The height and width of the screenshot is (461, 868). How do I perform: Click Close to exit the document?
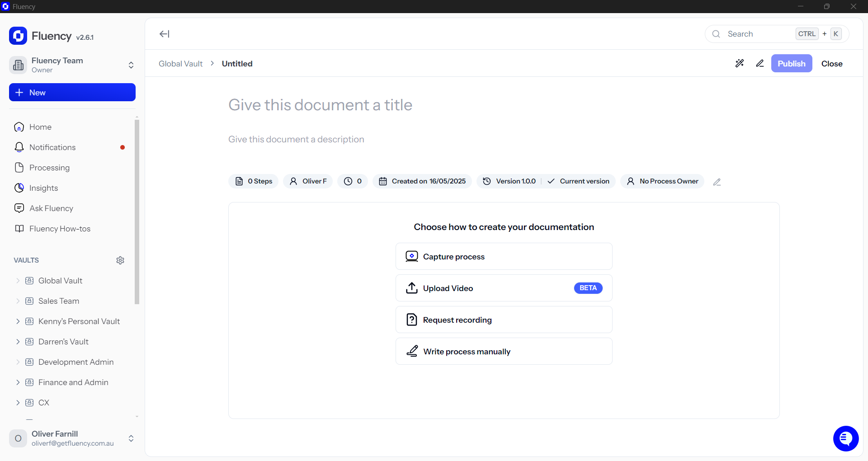click(x=832, y=64)
